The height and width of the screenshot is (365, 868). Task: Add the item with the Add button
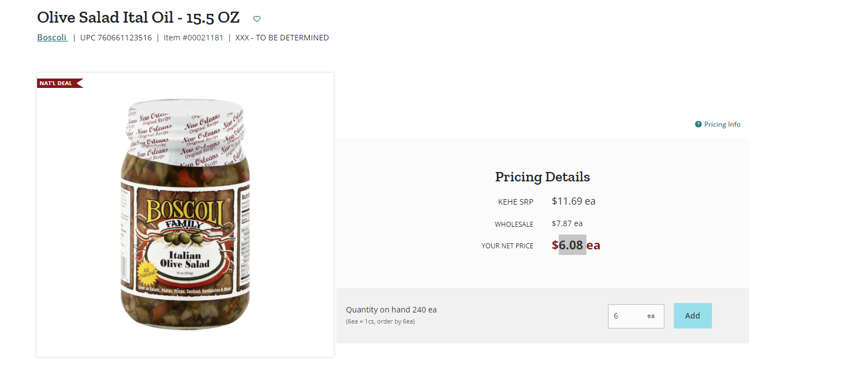(693, 316)
